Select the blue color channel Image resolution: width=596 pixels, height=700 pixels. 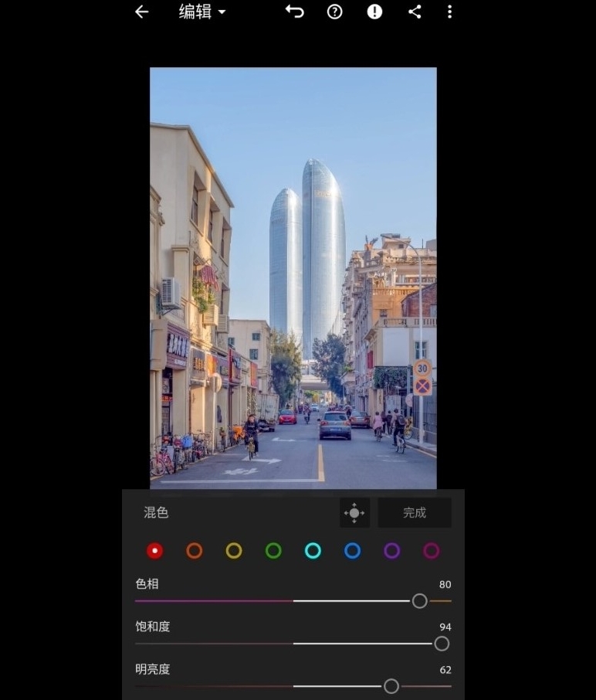point(352,551)
